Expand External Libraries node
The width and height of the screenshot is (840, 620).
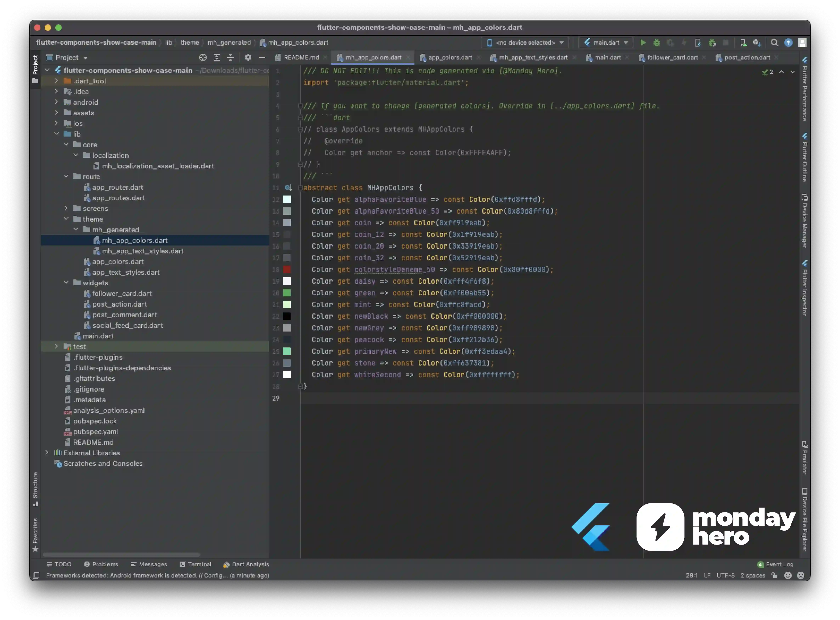click(47, 453)
